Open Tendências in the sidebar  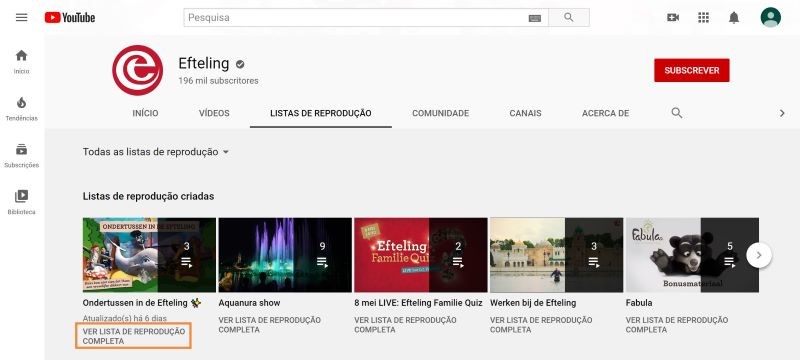[x=21, y=109]
